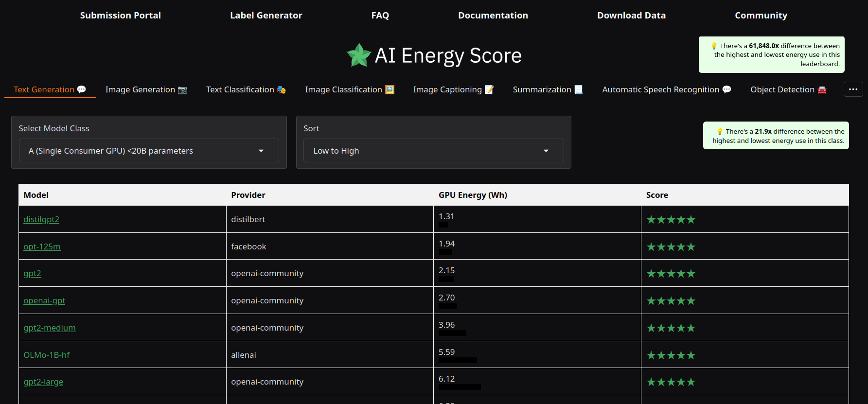The height and width of the screenshot is (404, 868).
Task: Click the GPU Energy (Wh) column header
Action: pyautogui.click(x=473, y=195)
